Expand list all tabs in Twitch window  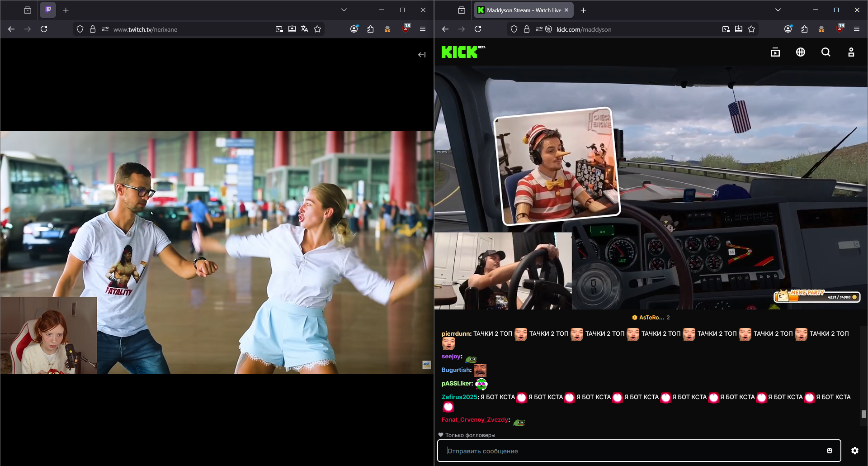tap(344, 10)
